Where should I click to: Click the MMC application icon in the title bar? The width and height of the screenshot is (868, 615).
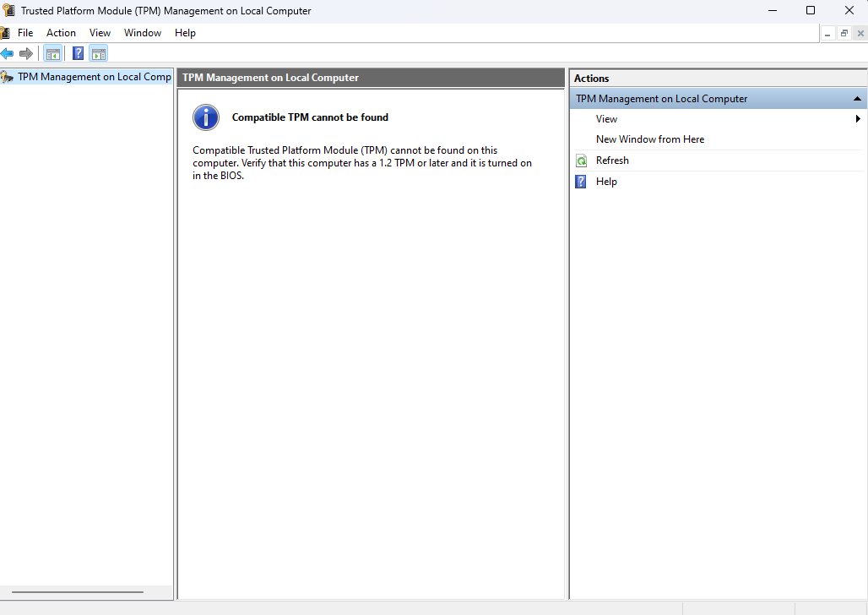[8, 10]
